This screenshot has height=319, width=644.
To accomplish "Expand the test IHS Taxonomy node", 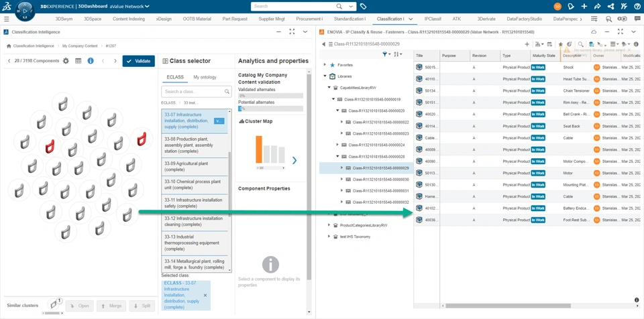I will (329, 237).
